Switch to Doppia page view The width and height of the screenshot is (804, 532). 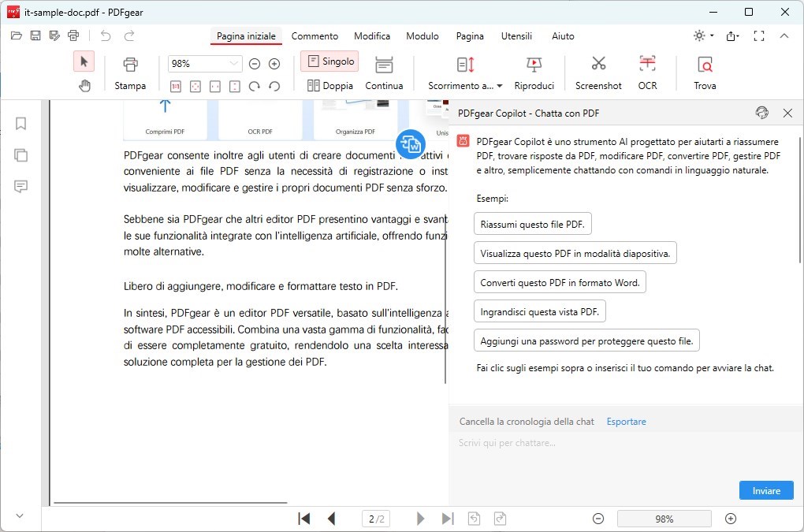click(329, 86)
